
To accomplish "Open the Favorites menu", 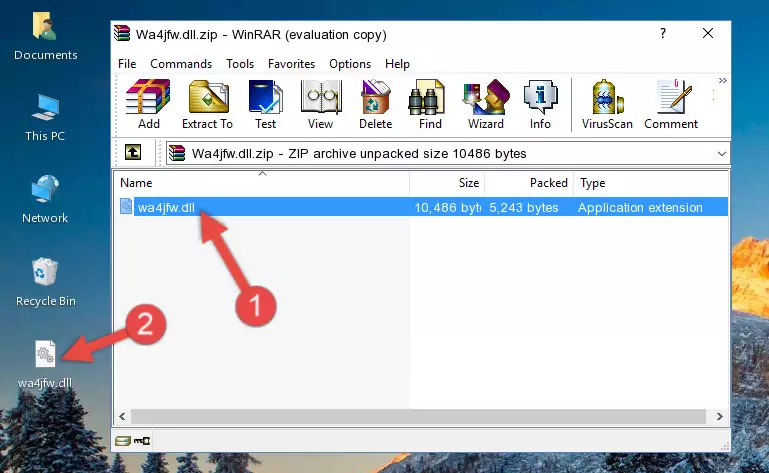I will [x=291, y=64].
